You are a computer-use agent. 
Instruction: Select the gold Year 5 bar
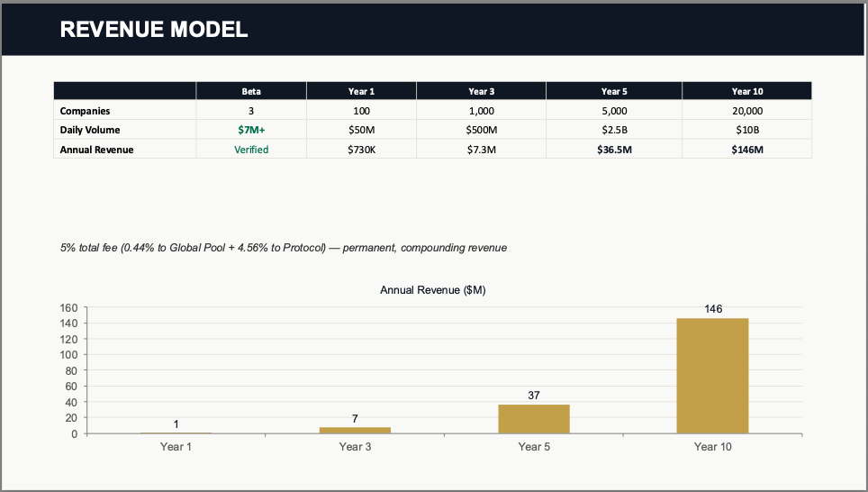pyautogui.click(x=534, y=419)
